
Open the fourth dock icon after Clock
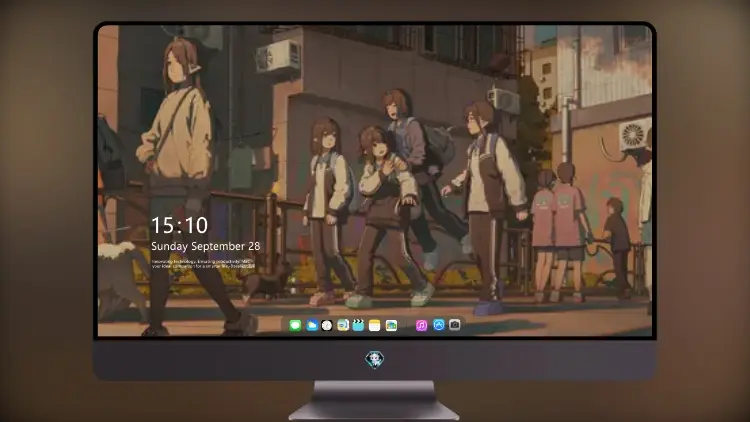[343, 325]
